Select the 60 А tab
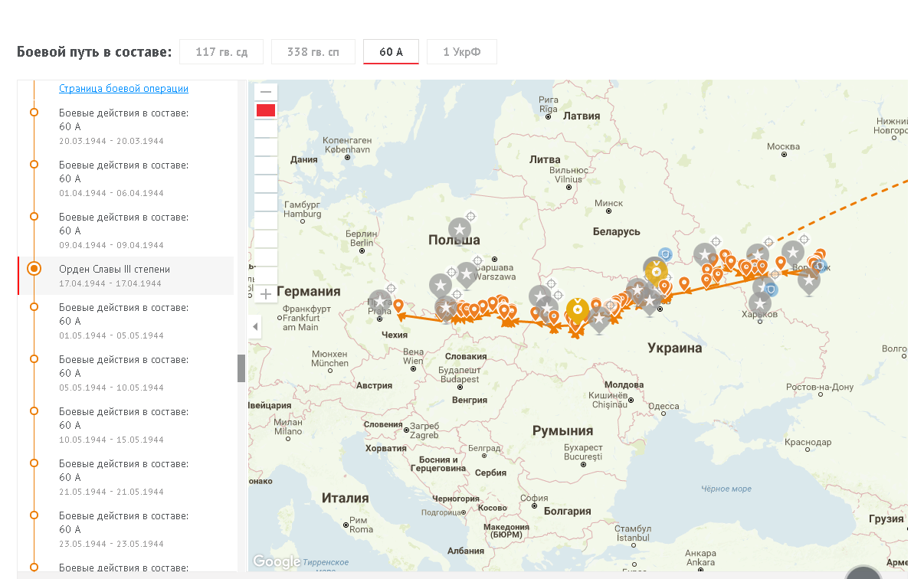 point(391,52)
